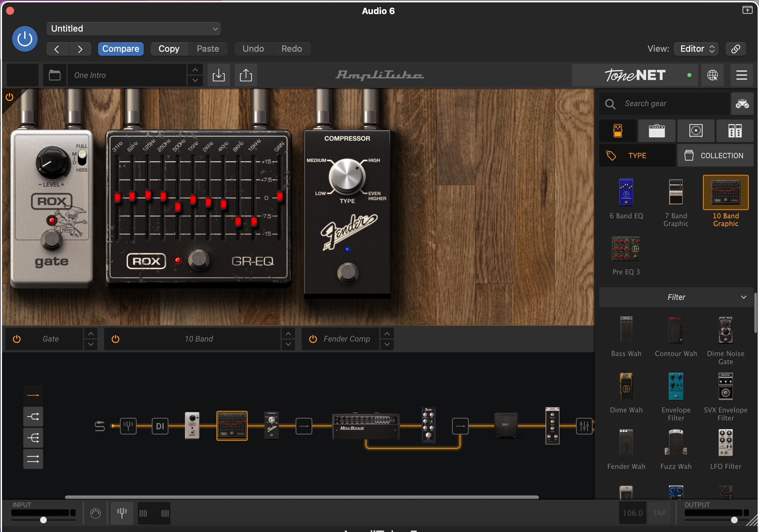The image size is (759, 532).
Task: Click the ROX gate footswitch
Action: [52, 240]
